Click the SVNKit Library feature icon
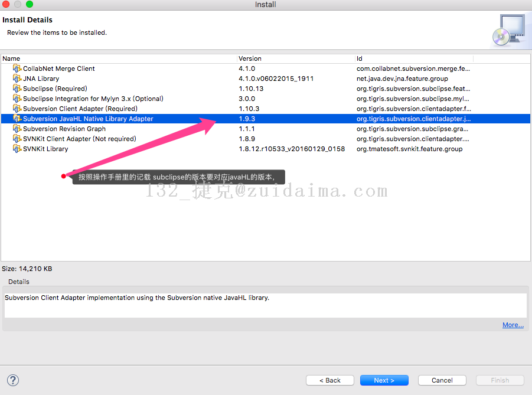 click(17, 149)
